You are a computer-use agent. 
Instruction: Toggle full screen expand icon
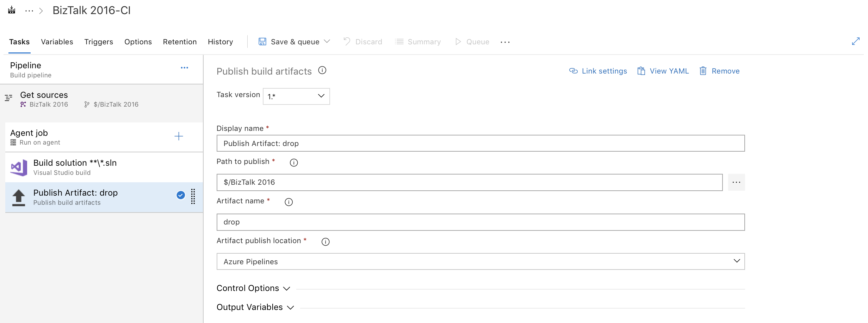[856, 41]
